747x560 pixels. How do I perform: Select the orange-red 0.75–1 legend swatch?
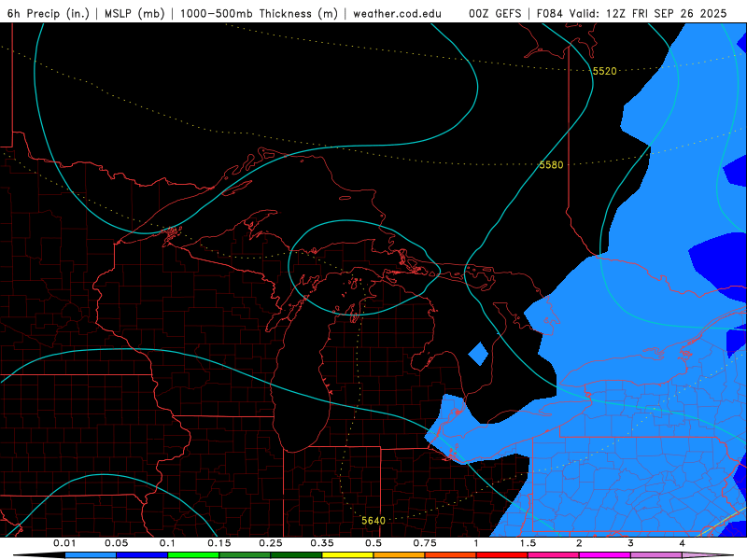click(451, 555)
